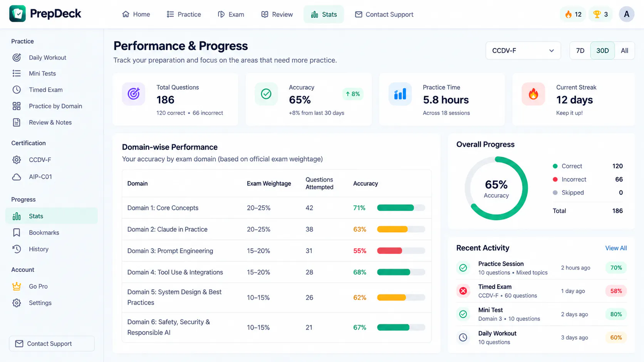The width and height of the screenshot is (644, 362).
Task: Click the Domain 3 Prompt Engineering red bar
Action: tap(390, 251)
